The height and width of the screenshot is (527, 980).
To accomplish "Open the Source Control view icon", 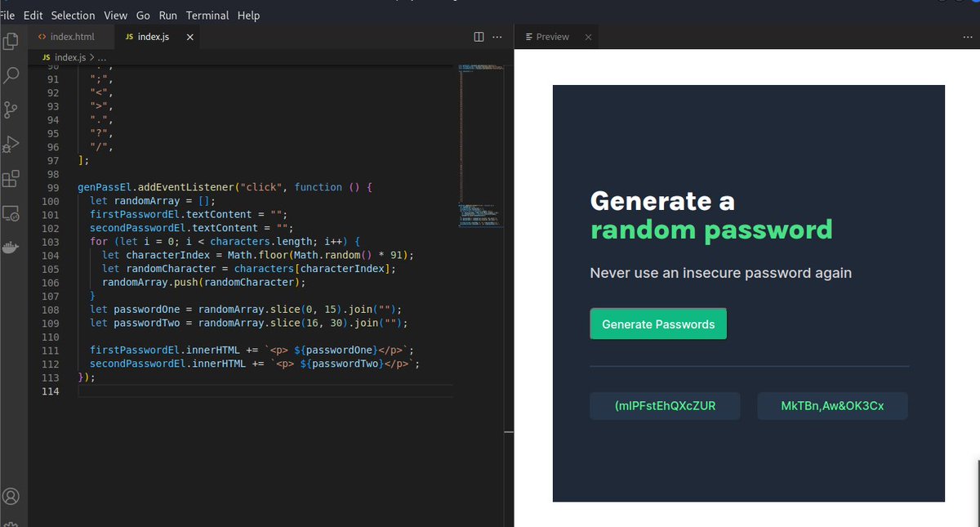I will click(11, 109).
